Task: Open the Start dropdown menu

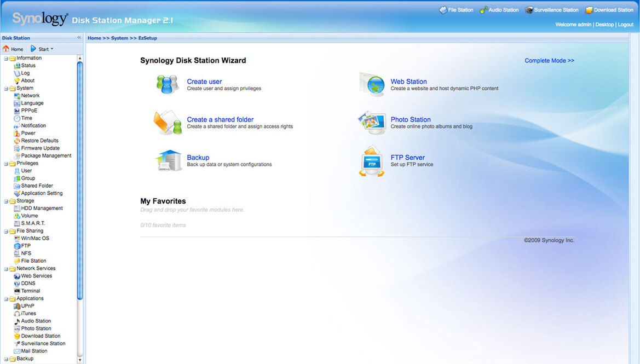Action: pos(42,49)
